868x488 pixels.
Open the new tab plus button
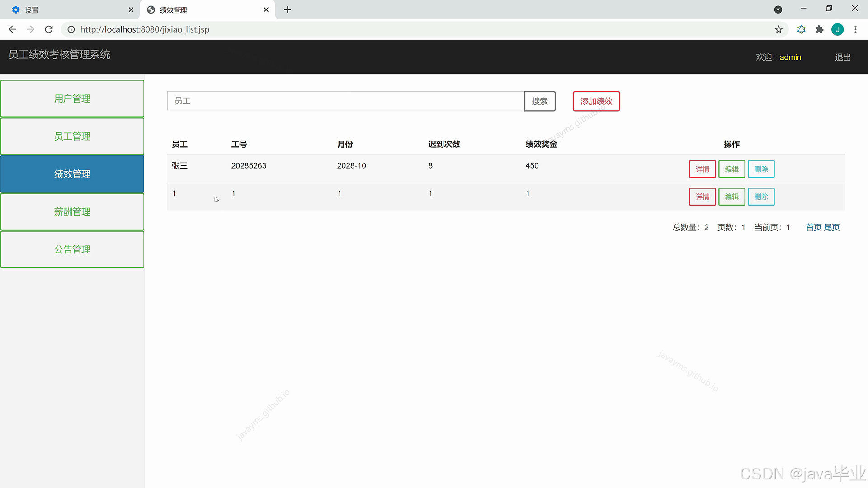tap(288, 9)
